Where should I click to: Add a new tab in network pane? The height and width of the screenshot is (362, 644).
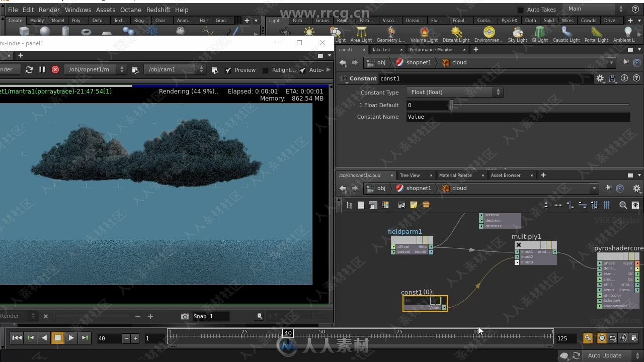[x=543, y=175]
